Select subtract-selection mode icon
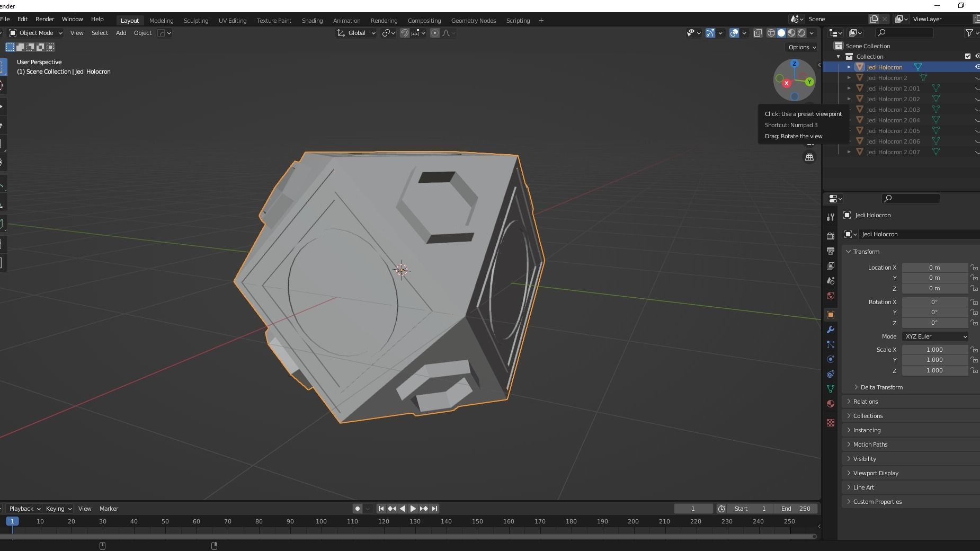980x551 pixels. tap(30, 47)
